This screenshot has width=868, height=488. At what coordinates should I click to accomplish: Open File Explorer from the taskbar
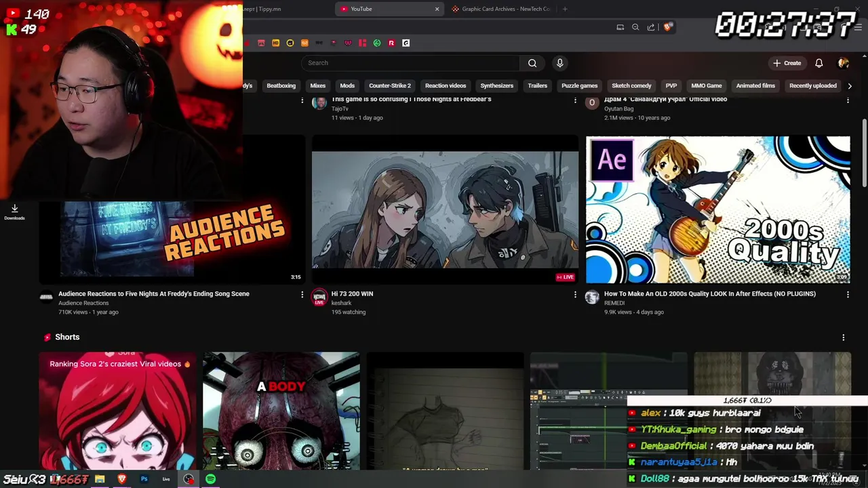click(x=100, y=479)
